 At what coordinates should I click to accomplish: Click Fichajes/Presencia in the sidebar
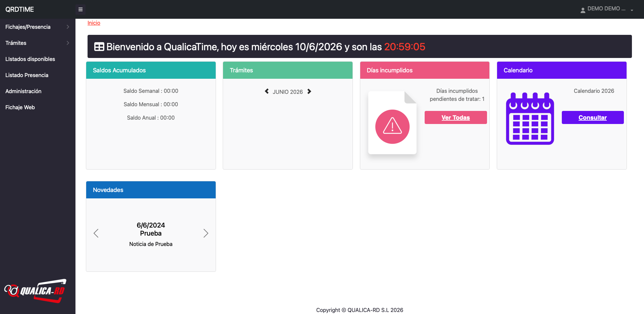tap(28, 27)
